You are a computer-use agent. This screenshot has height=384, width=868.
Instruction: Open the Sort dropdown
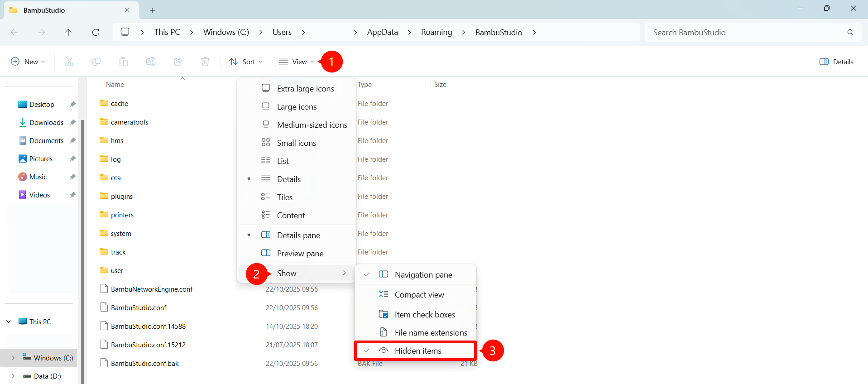[246, 62]
